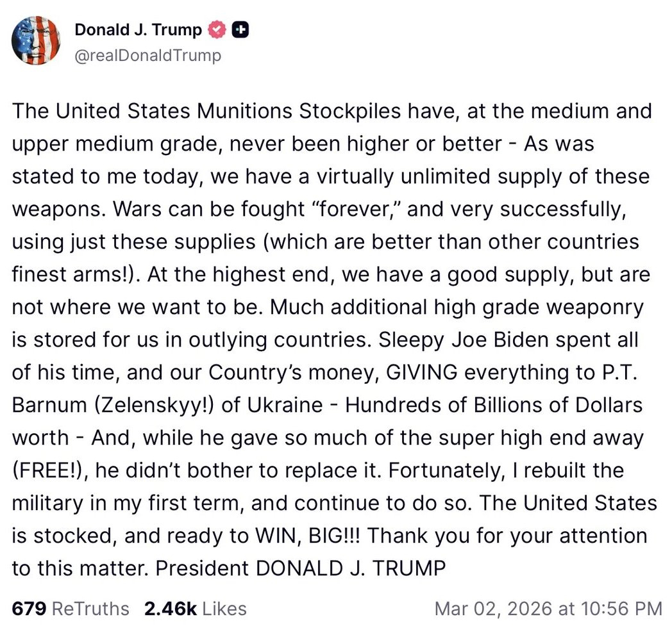Image resolution: width=672 pixels, height=626 pixels.
Task: Click the black plus badge beside the name
Action: pos(240,29)
